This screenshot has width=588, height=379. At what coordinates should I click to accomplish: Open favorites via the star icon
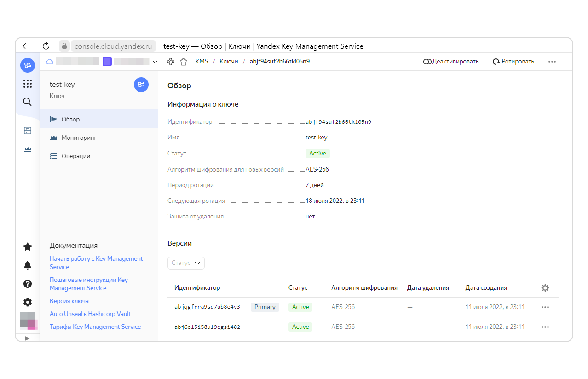point(28,247)
